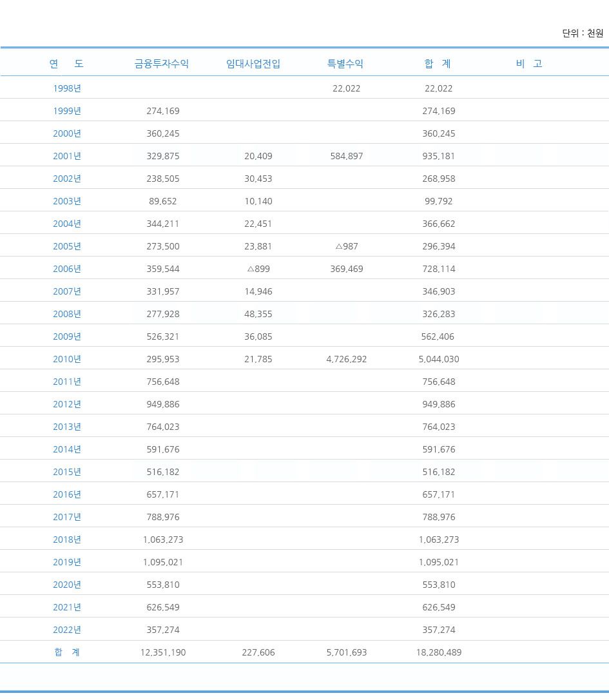This screenshot has width=609, height=700.
Task: Open the 2010년 row label
Action: pos(67,359)
